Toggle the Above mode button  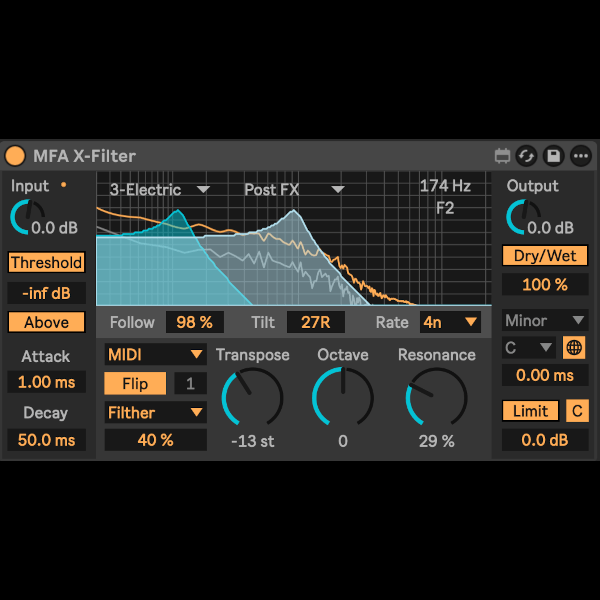[46, 322]
